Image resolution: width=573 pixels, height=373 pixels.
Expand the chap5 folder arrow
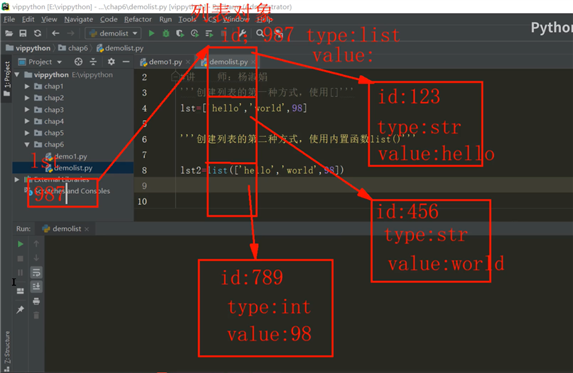click(27, 133)
